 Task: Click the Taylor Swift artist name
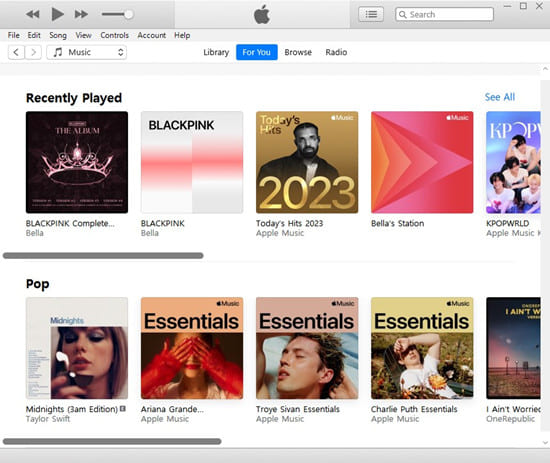pos(48,419)
